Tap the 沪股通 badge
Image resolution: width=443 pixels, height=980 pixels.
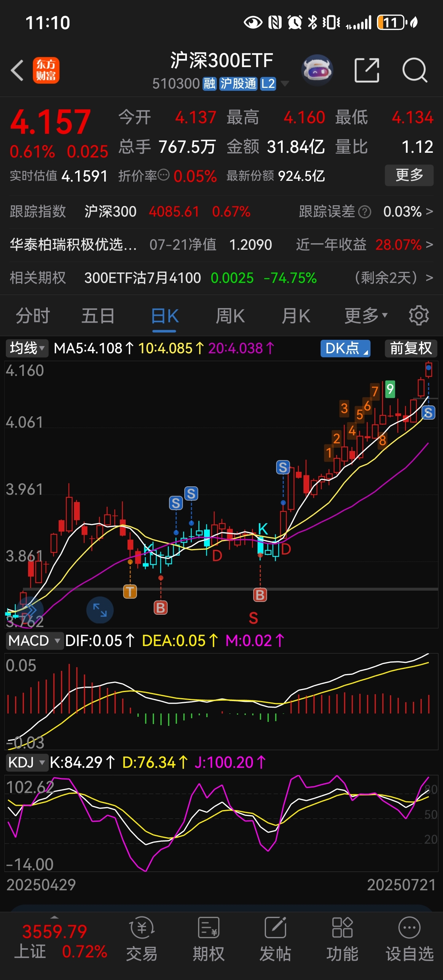(238, 83)
